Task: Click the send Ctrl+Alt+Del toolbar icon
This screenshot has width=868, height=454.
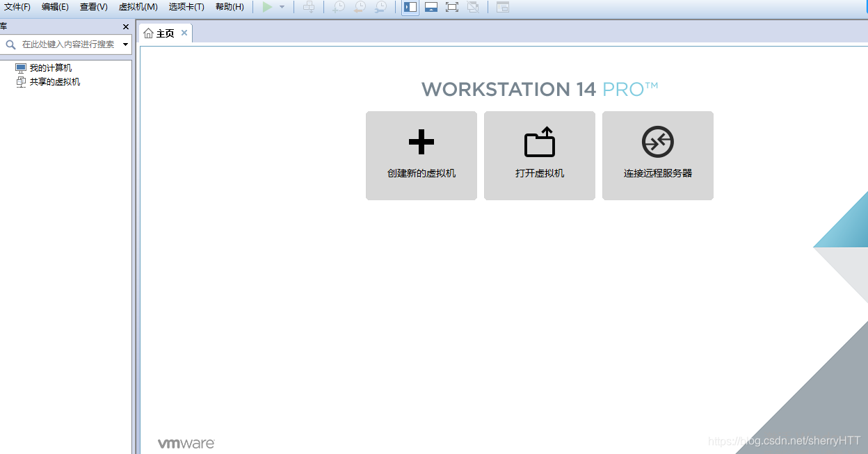Action: [309, 7]
